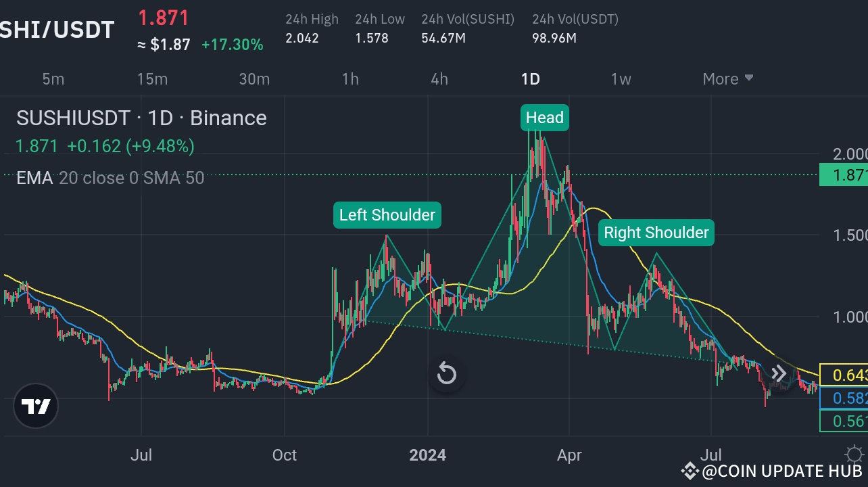868x487 pixels.
Task: Click the Left Shoulder label
Action: 387,215
